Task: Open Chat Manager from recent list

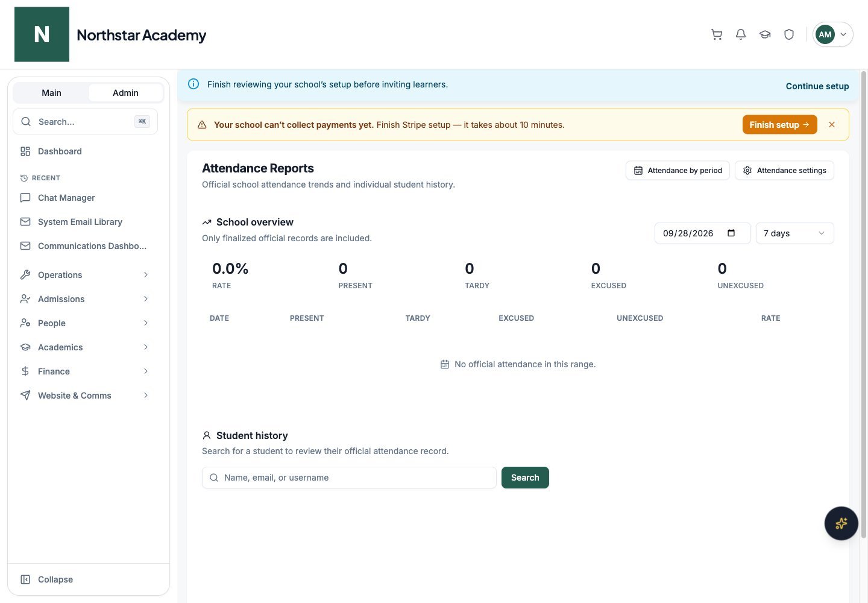Action: pos(85,198)
